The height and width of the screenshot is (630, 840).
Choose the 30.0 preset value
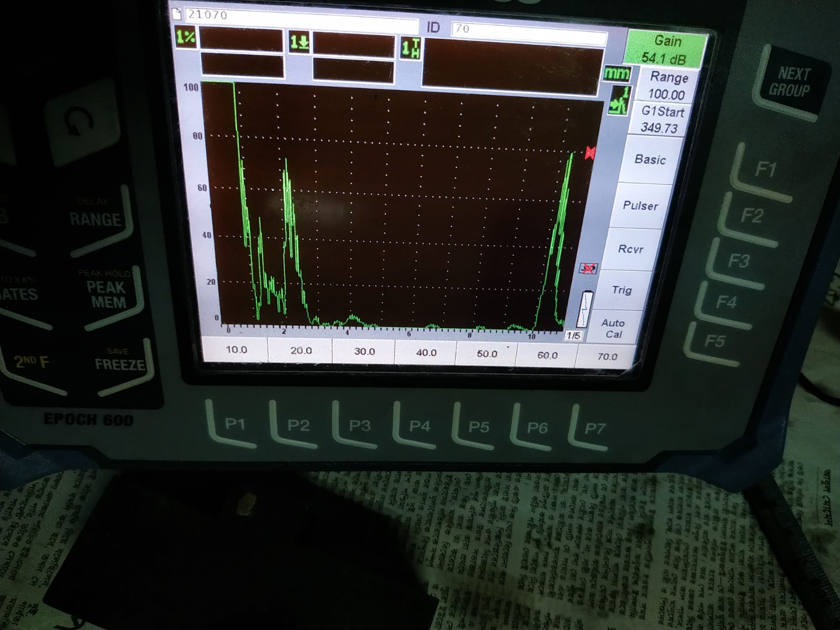point(364,352)
